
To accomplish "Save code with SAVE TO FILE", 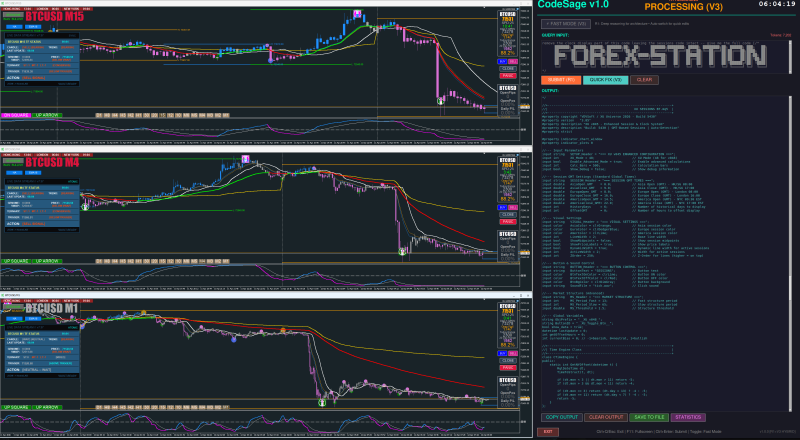I will pyautogui.click(x=649, y=418).
